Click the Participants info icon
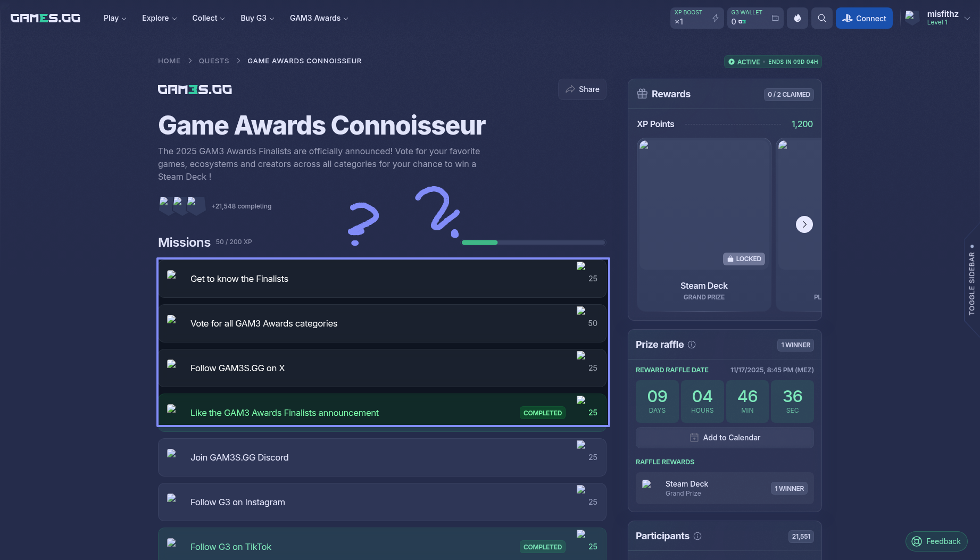This screenshot has width=980, height=560. pyautogui.click(x=697, y=536)
